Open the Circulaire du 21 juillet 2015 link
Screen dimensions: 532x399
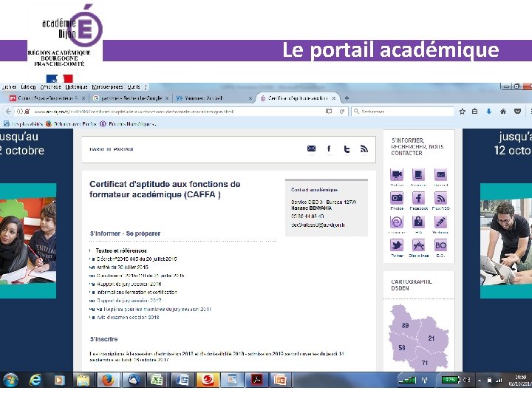click(x=140, y=276)
